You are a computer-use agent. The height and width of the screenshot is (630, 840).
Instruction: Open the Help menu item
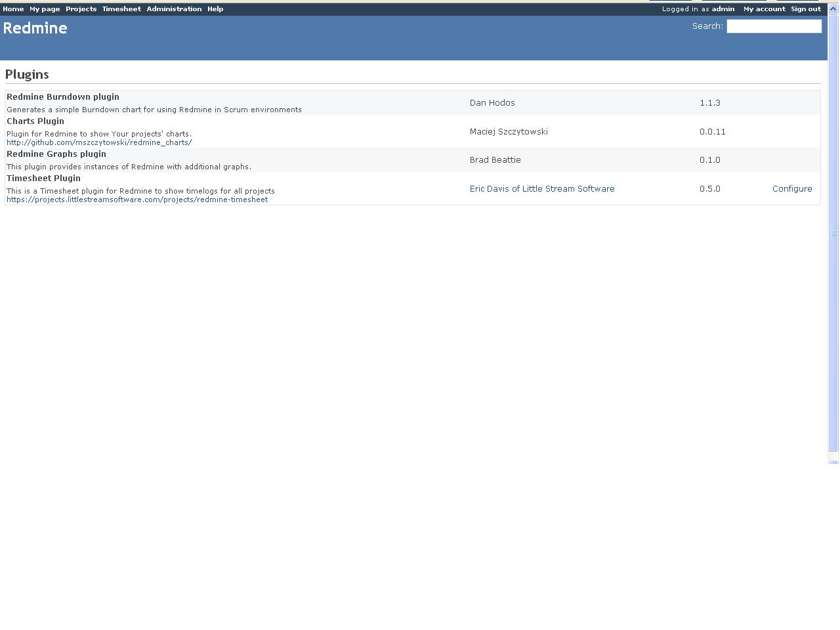pyautogui.click(x=215, y=9)
